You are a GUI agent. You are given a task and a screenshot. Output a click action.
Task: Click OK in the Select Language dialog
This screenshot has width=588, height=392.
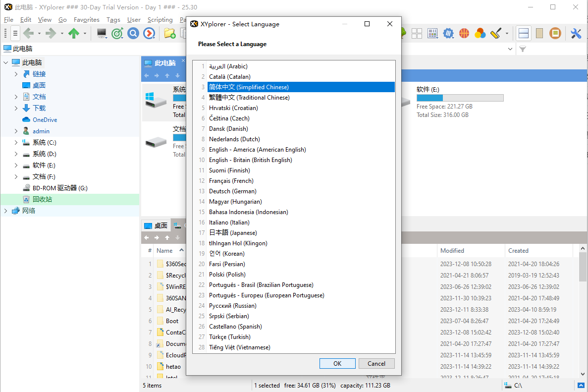[x=337, y=363]
